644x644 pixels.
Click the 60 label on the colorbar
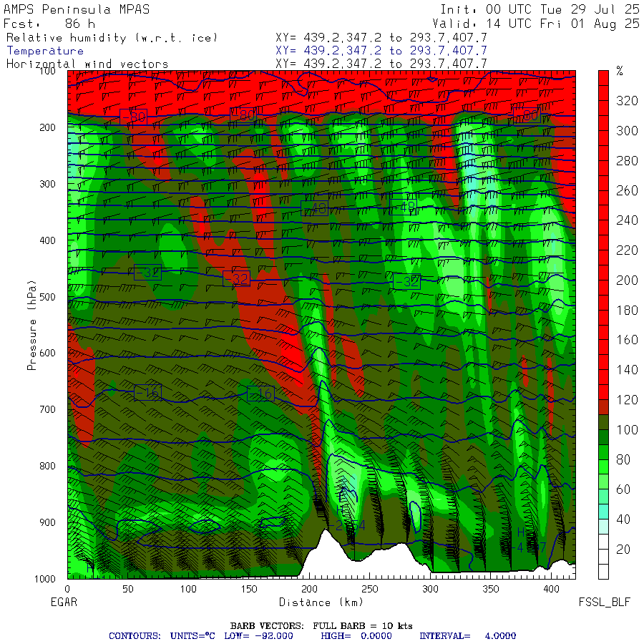click(623, 489)
